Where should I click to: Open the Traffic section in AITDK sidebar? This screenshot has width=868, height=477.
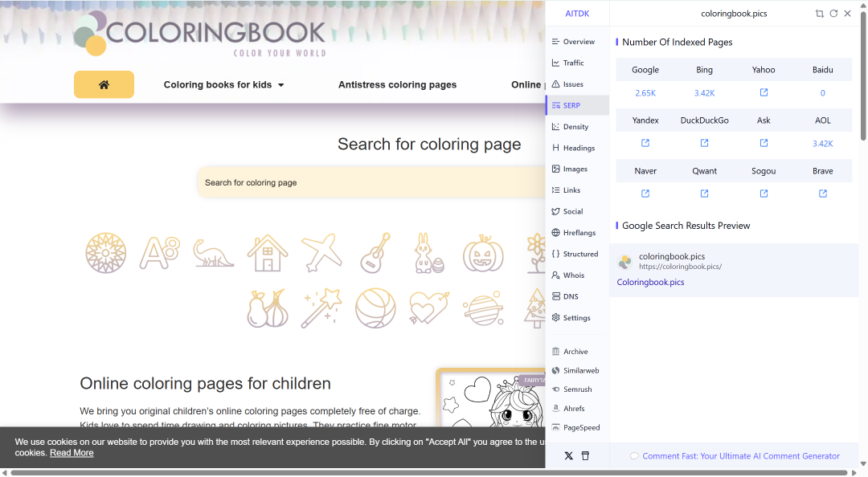click(x=577, y=63)
